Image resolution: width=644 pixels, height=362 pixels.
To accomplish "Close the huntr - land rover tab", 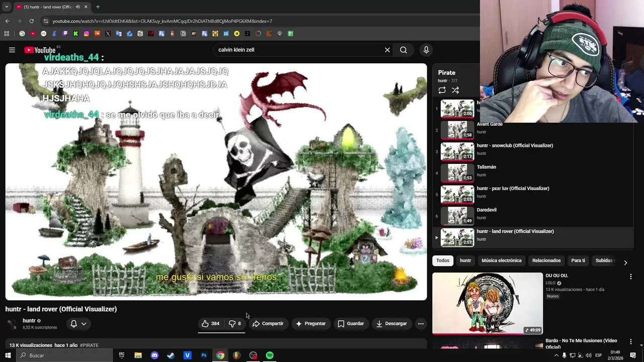I will pyautogui.click(x=86, y=7).
